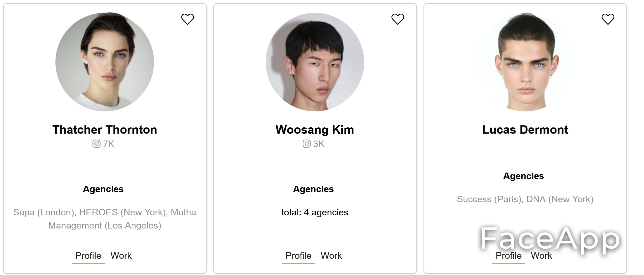Favorite Lucas Dermont with heart icon
644x275 pixels.
pos(608,19)
